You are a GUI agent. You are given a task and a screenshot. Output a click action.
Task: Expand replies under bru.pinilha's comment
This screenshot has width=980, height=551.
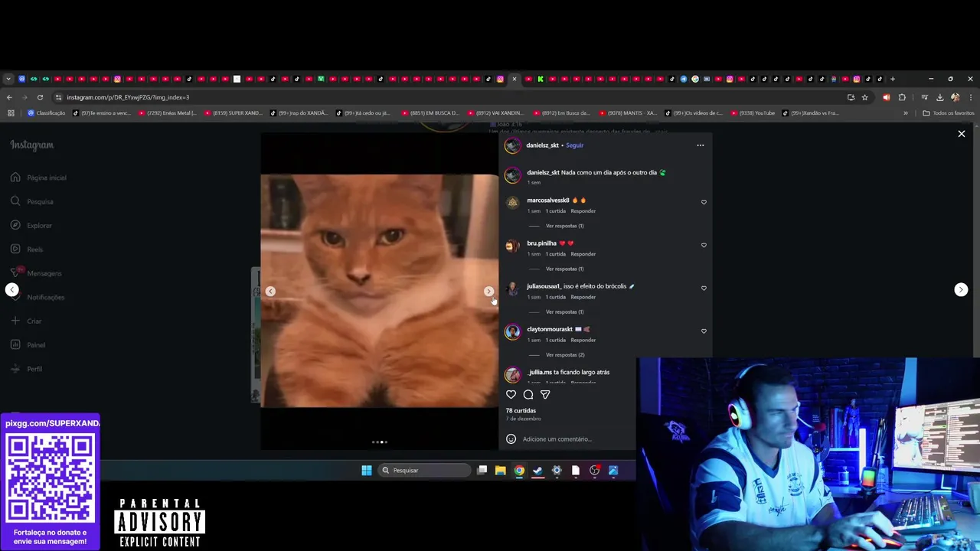point(564,269)
